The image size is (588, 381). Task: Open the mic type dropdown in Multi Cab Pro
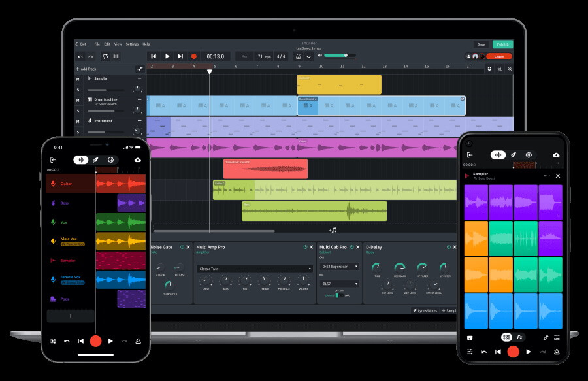[x=339, y=284]
